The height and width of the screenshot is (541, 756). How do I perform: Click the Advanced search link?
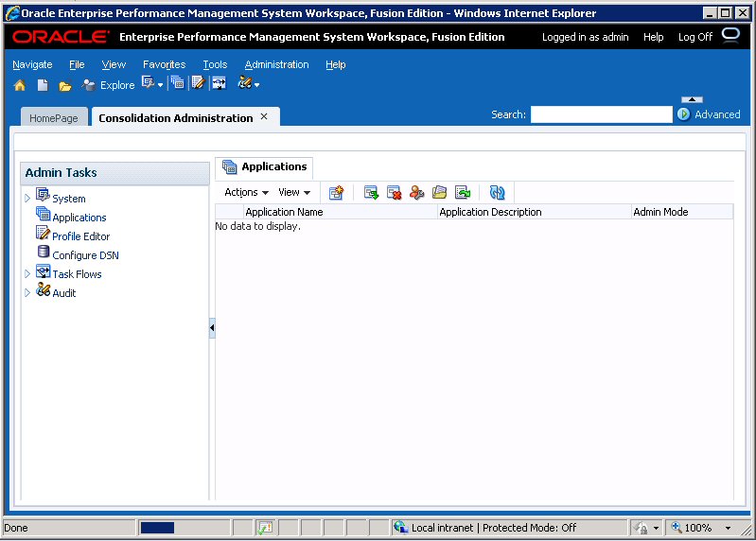click(717, 114)
